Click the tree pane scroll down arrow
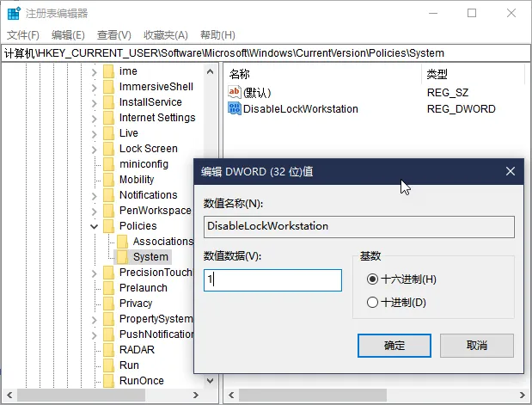 click(210, 381)
